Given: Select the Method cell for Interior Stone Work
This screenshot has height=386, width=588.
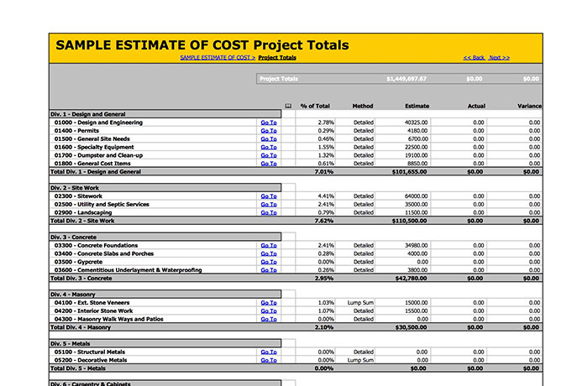Looking at the screenshot, I should tap(363, 310).
